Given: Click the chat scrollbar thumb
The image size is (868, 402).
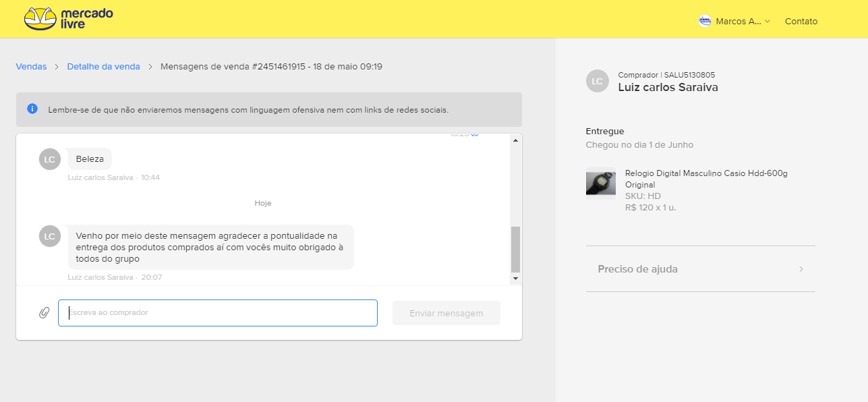Looking at the screenshot, I should 515,249.
